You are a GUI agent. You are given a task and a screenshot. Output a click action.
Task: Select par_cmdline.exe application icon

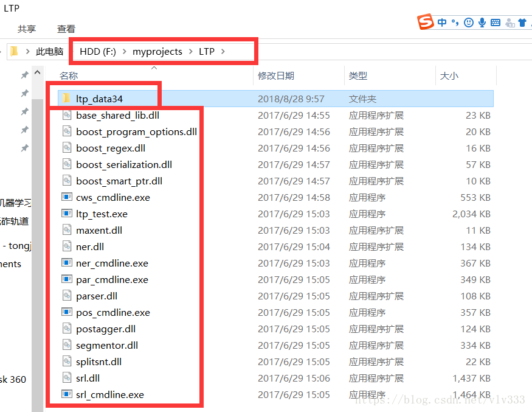click(67, 279)
